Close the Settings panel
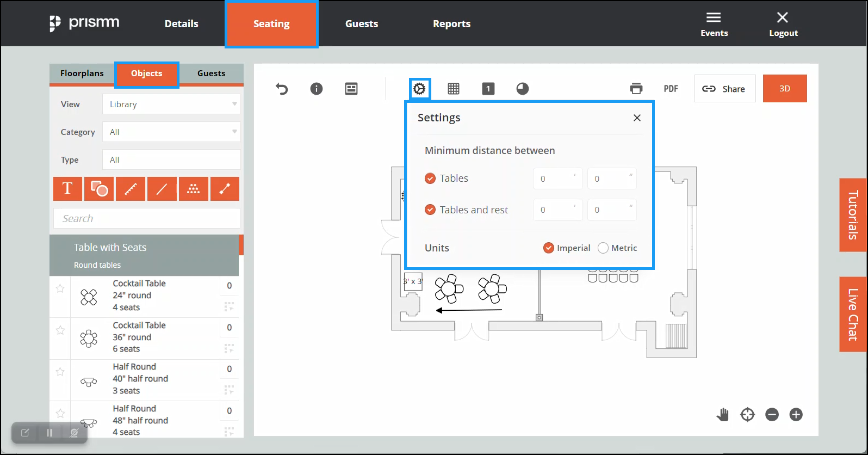 point(637,118)
